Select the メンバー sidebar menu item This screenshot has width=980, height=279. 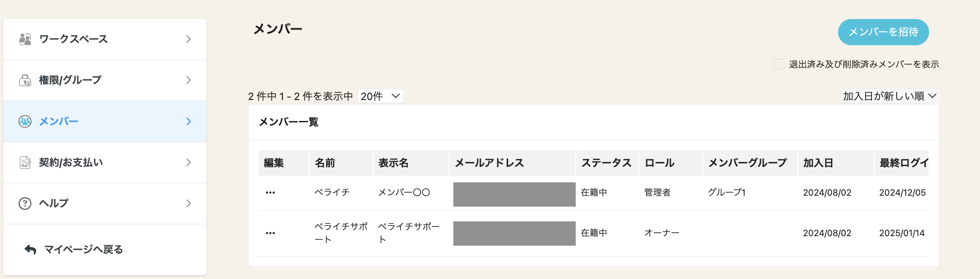(59, 121)
